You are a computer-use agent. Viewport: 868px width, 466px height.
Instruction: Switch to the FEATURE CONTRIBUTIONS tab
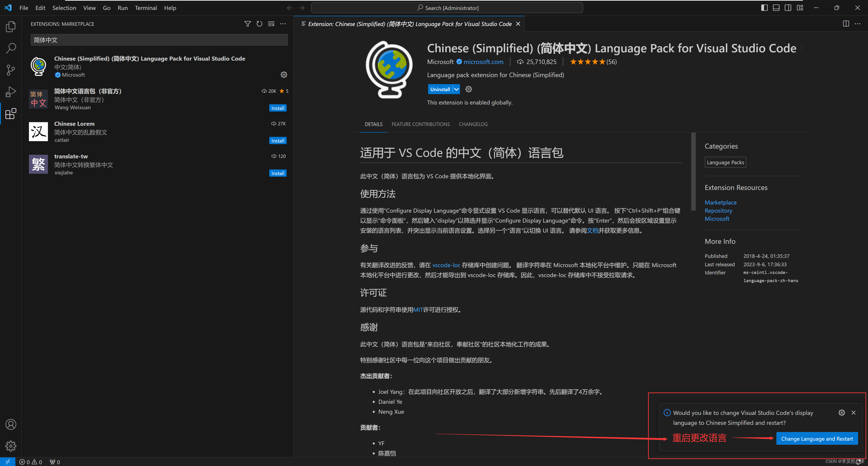420,124
